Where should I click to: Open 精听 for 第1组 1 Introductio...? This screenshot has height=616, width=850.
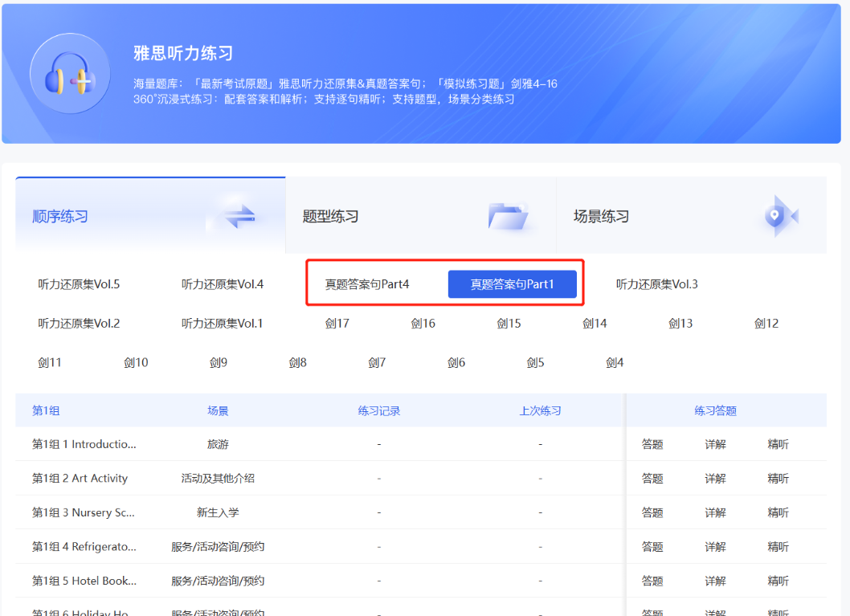778,444
